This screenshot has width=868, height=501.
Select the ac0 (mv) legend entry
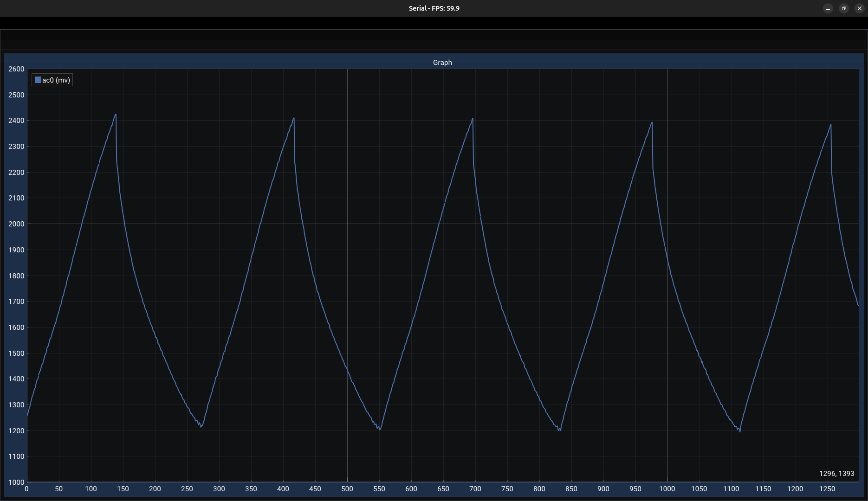56,80
